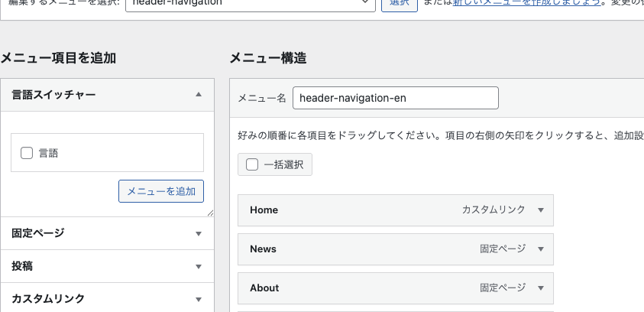The width and height of the screenshot is (644, 312).
Task: Click the resize handle of language panel
Action: pyautogui.click(x=210, y=213)
